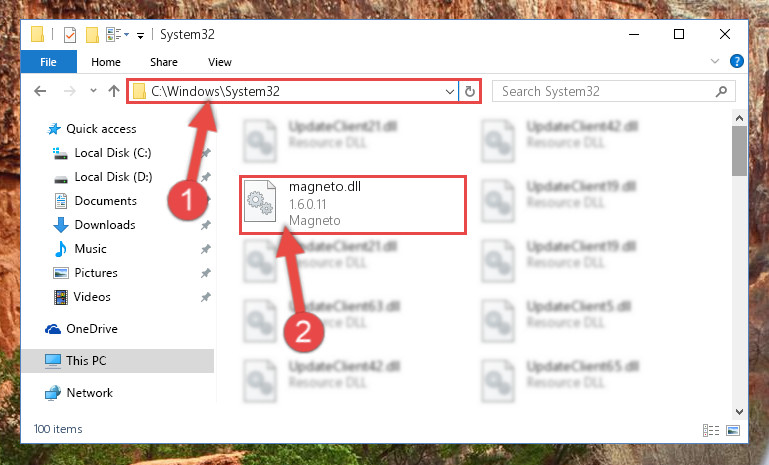The width and height of the screenshot is (769, 465).
Task: Click the New folder quick access icon
Action: [x=92, y=35]
